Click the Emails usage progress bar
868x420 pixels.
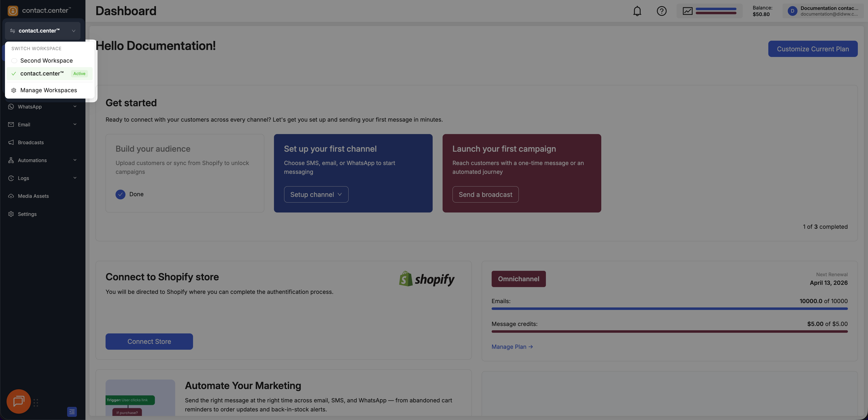coord(669,308)
